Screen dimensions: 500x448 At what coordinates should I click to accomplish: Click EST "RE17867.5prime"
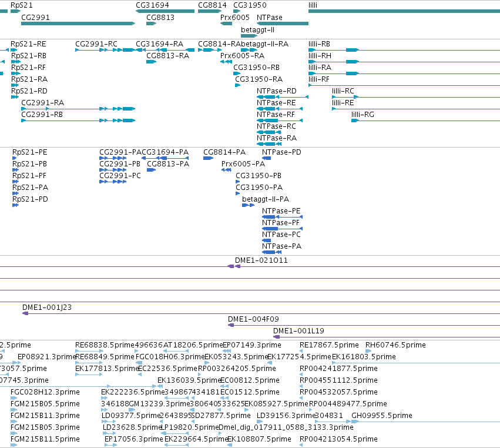(330, 345)
